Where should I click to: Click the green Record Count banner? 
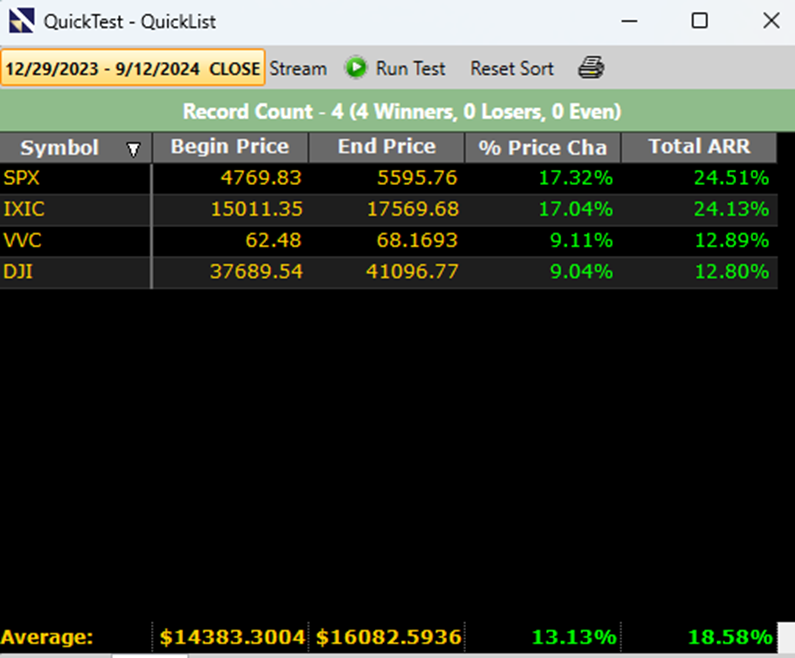tap(400, 111)
